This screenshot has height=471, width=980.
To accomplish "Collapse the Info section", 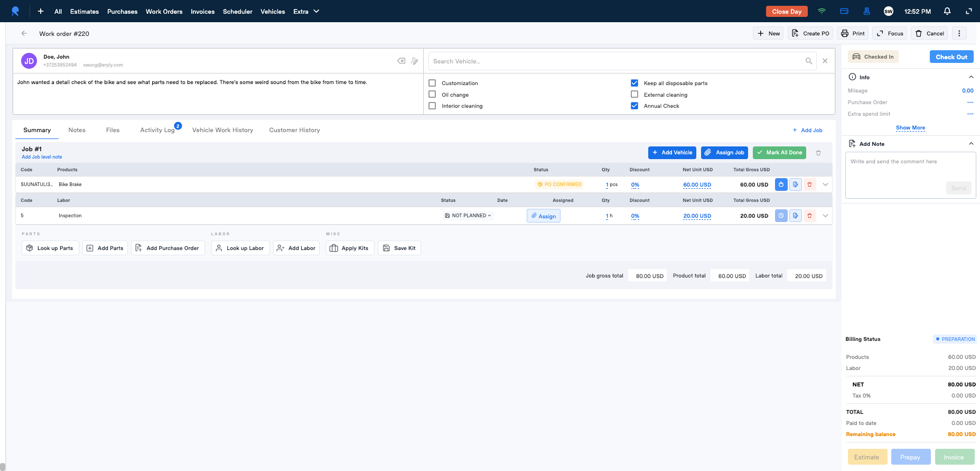I will coord(971,77).
